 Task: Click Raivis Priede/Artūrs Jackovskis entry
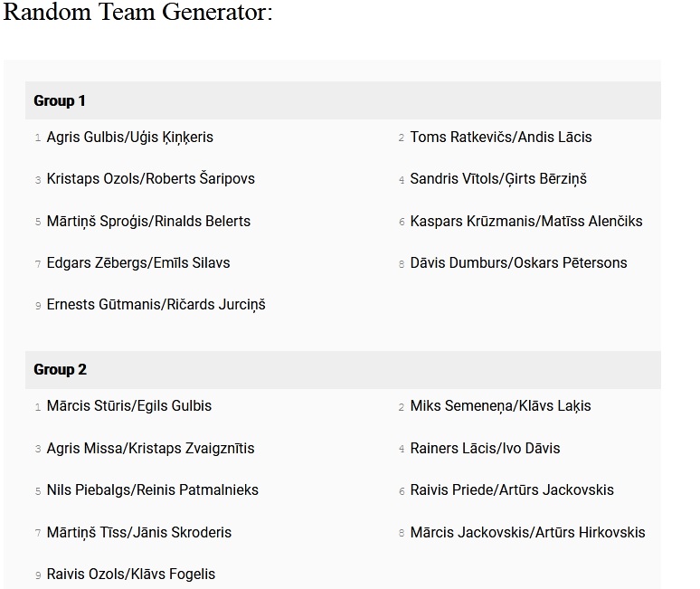point(511,490)
